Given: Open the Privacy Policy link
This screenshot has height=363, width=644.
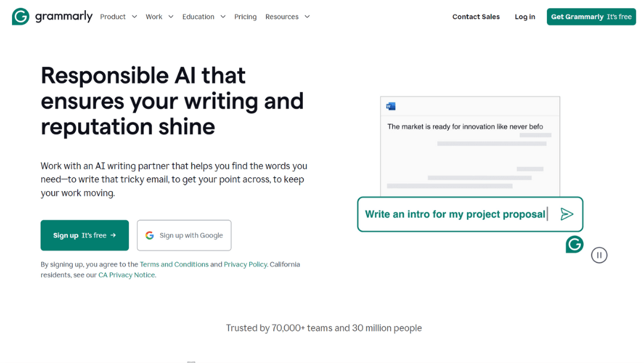Looking at the screenshot, I should [x=245, y=264].
